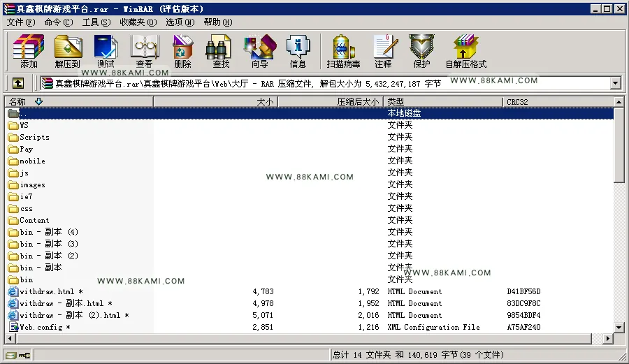Screen dimensions: 629x364
Task: Run the 测试 (Test) archive tool
Action: [x=106, y=51]
